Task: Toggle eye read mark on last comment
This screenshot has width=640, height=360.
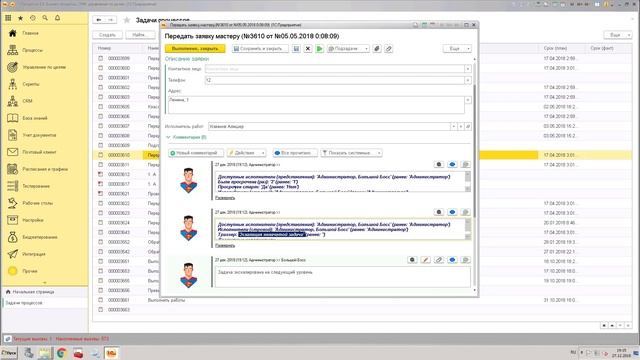Action: tap(452, 260)
